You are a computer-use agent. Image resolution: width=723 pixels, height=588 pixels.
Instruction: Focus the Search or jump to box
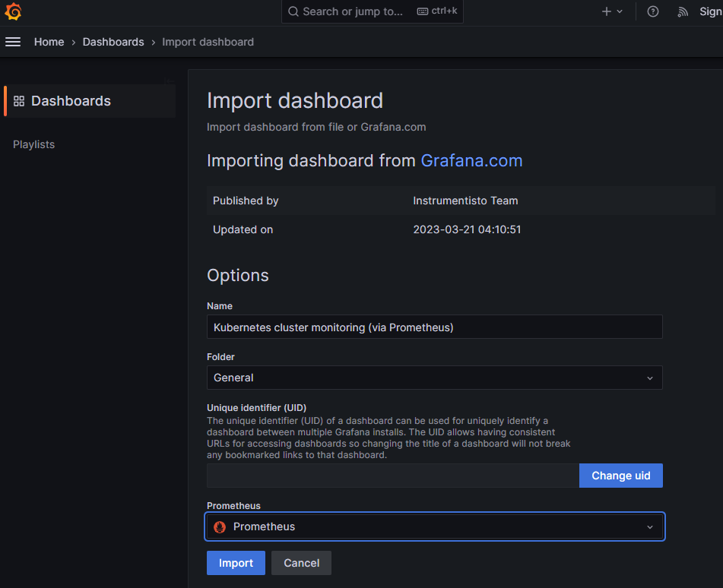[372, 11]
